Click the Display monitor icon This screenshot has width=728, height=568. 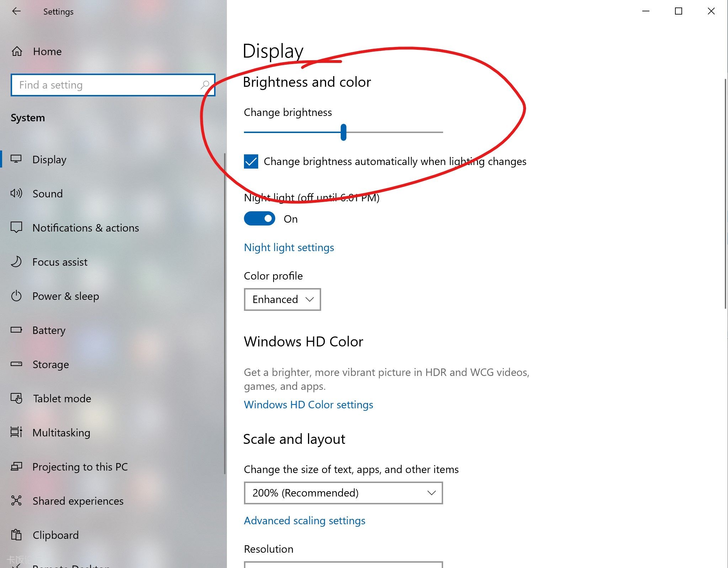[x=16, y=159]
